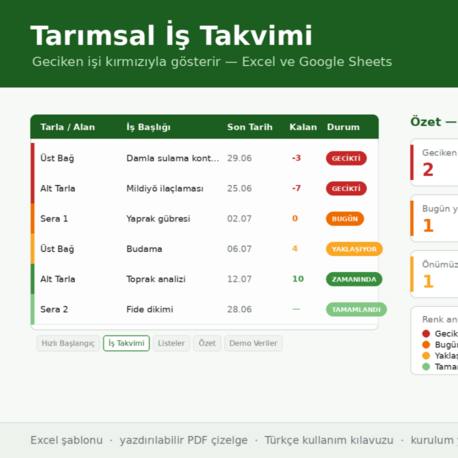Click the Tarımsal İş Takvimi title
This screenshot has width=458, height=458.
click(x=172, y=35)
